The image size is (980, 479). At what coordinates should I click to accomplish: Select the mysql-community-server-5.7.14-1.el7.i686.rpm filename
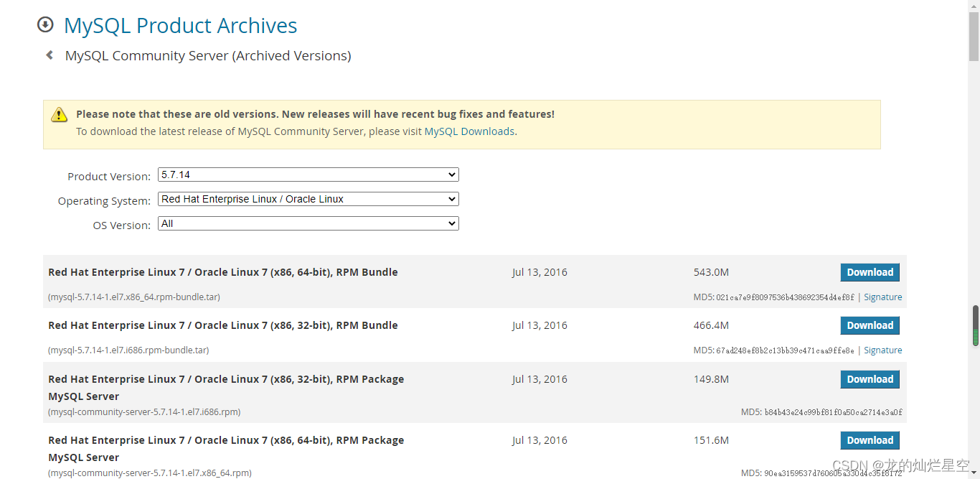[143, 411]
